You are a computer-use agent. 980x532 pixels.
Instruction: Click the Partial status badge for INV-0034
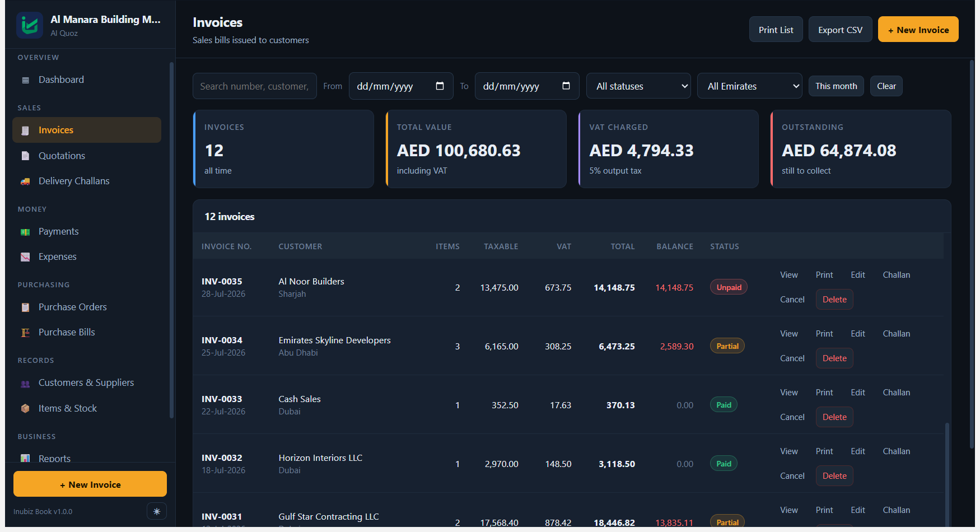727,346
